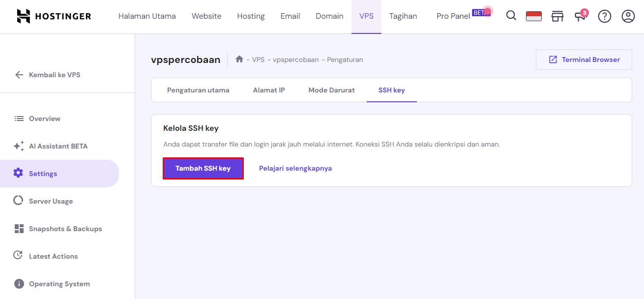
Task: Open the Pelajari selengkapnya link
Action: tap(295, 168)
